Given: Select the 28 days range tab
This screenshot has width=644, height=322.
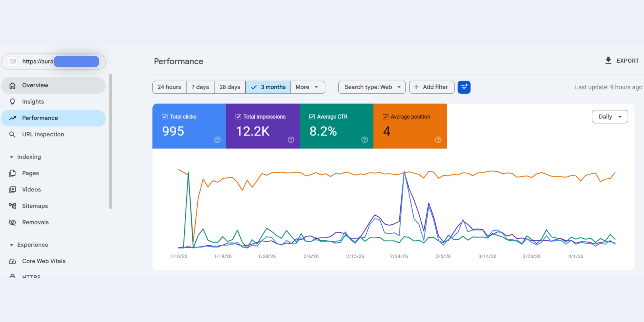Looking at the screenshot, I should (230, 87).
